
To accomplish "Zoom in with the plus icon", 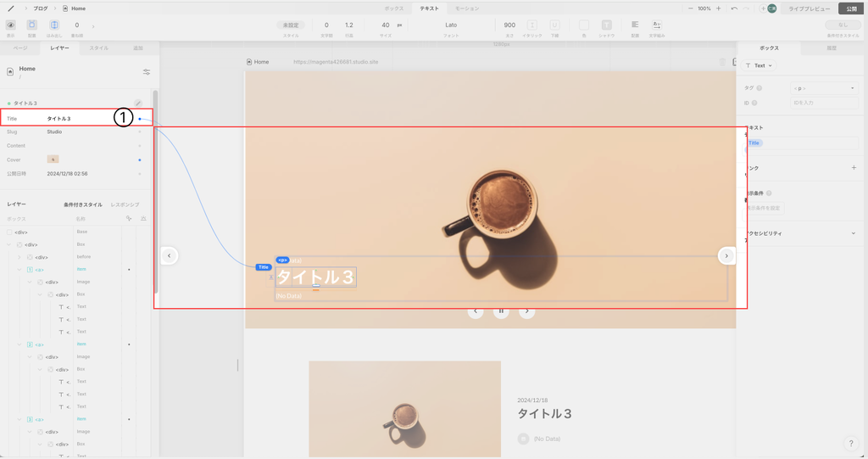I will (719, 8).
